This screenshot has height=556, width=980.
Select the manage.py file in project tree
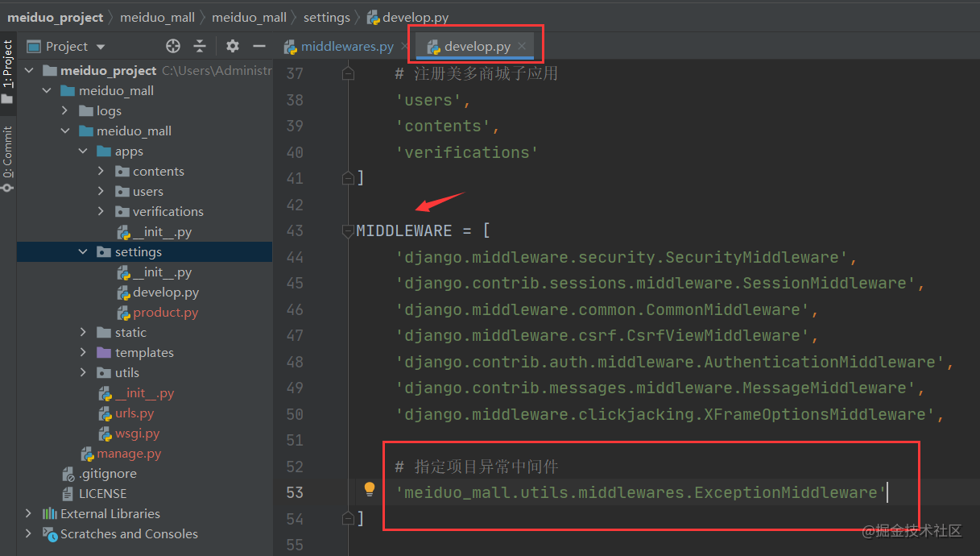(128, 454)
